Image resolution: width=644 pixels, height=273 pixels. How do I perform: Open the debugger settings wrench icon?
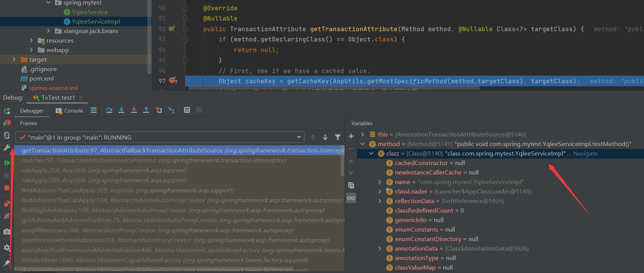click(7, 147)
